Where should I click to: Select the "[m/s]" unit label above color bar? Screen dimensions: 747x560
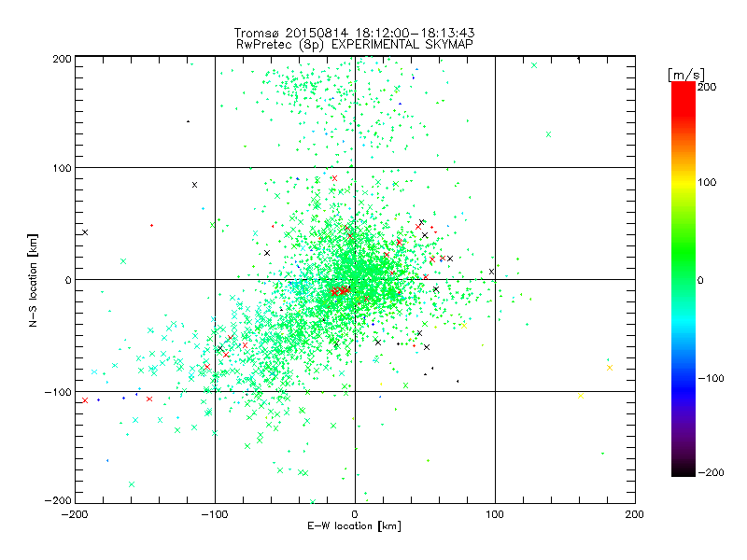pyautogui.click(x=686, y=75)
